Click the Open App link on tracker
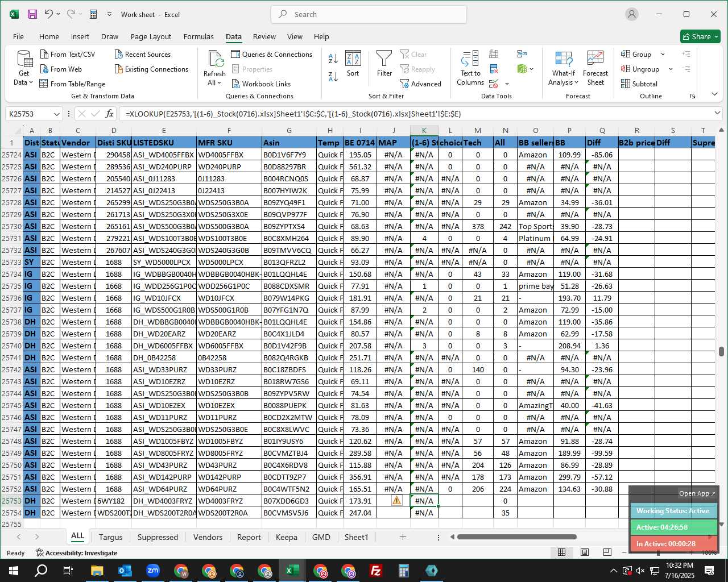728x582 pixels. click(x=697, y=493)
